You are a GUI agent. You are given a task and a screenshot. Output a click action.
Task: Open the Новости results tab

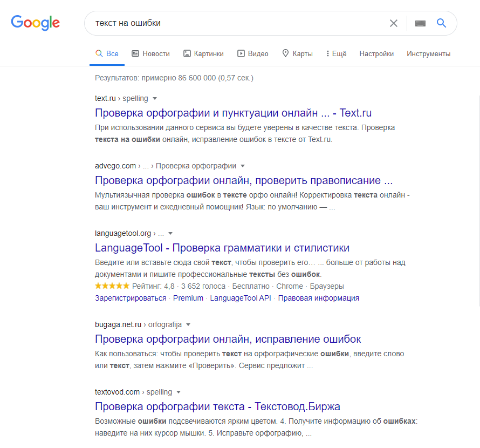click(150, 53)
